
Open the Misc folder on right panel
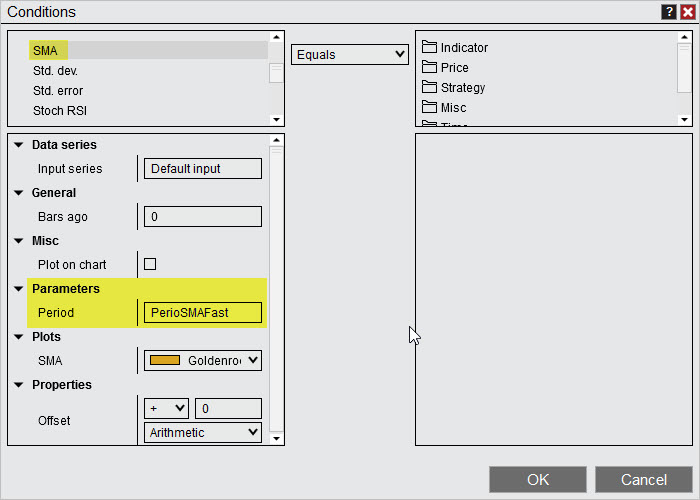(x=444, y=108)
